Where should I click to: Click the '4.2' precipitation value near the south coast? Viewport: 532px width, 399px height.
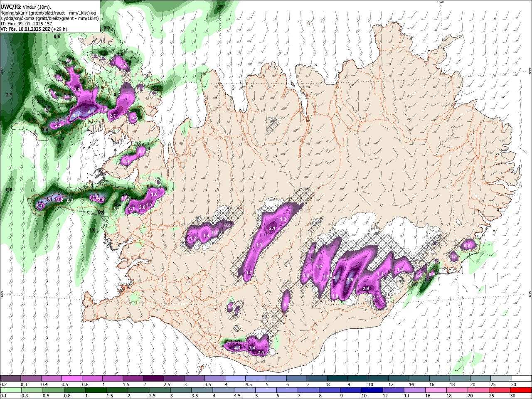(x=238, y=348)
